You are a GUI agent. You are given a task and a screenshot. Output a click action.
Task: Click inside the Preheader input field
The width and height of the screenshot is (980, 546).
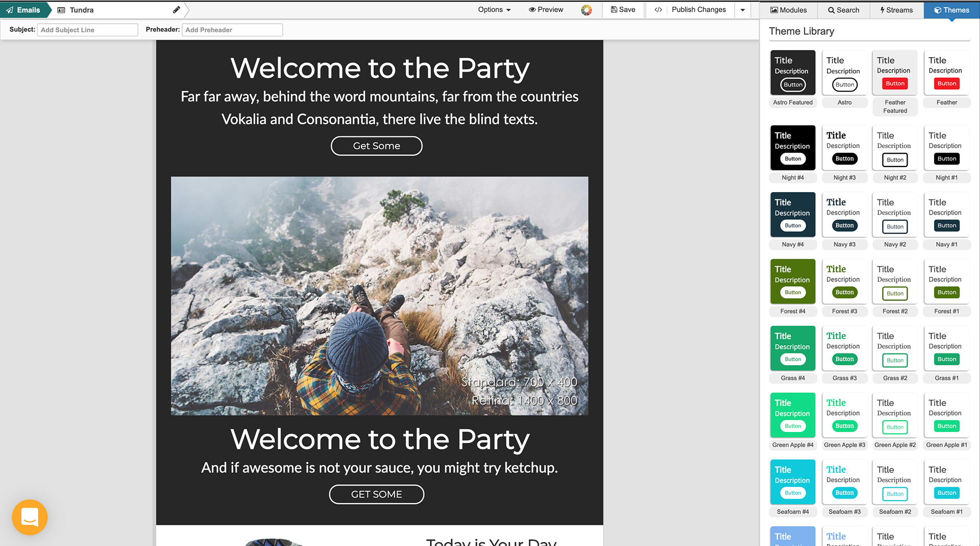[232, 30]
